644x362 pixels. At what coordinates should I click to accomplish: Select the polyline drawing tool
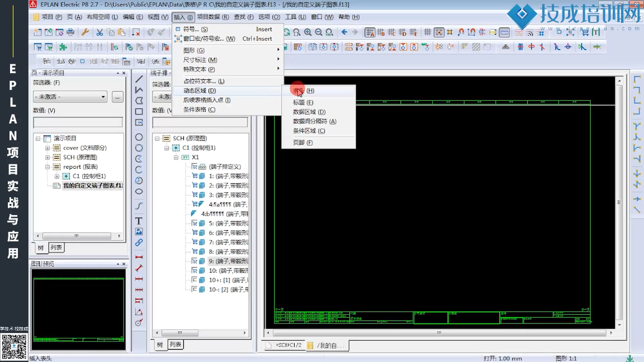coord(139,89)
